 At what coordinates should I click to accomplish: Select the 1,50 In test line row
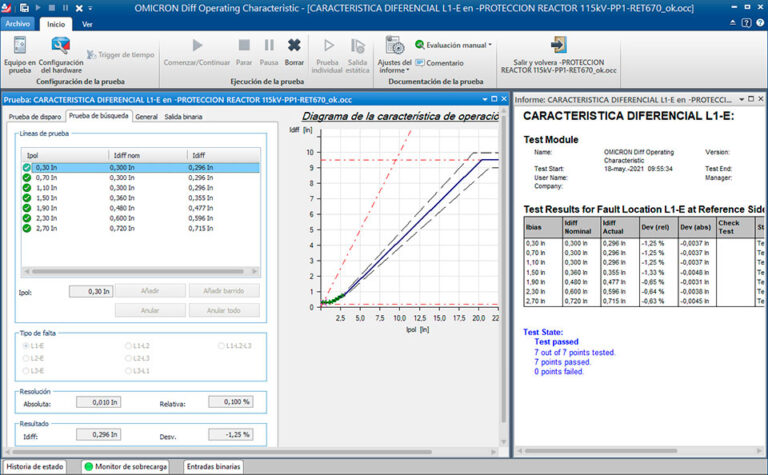pyautogui.click(x=141, y=198)
